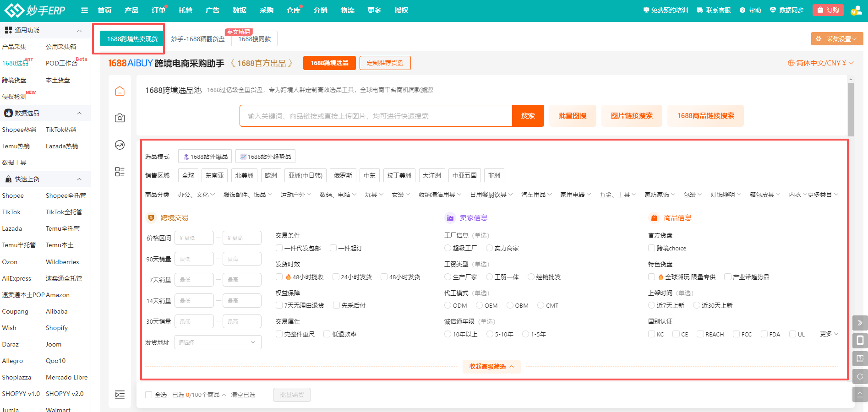The image size is (868, 412).
Task: Select 东南亚 sales region
Action: point(214,175)
